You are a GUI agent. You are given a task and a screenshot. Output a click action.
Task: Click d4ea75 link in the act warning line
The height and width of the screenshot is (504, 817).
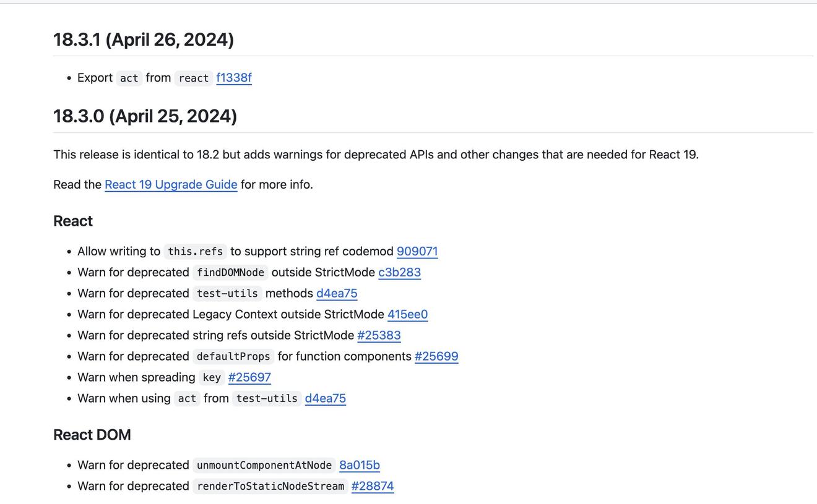point(325,398)
